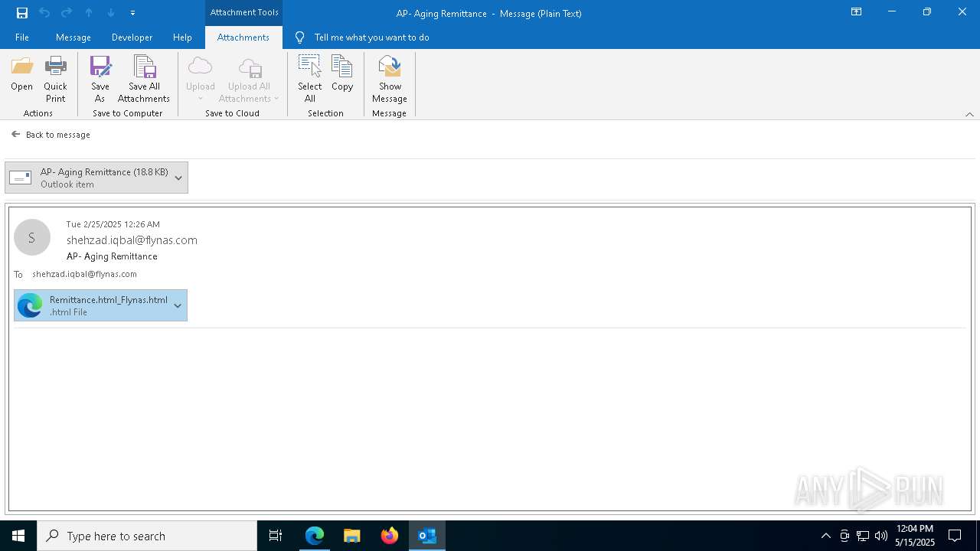Open the Windows Start menu
980x551 pixels.
(18, 536)
